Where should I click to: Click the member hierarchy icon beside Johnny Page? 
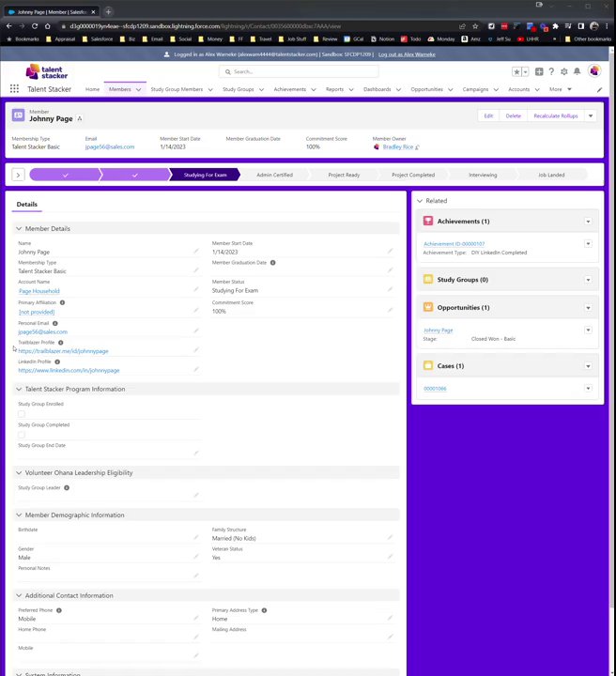pyautogui.click(x=80, y=118)
